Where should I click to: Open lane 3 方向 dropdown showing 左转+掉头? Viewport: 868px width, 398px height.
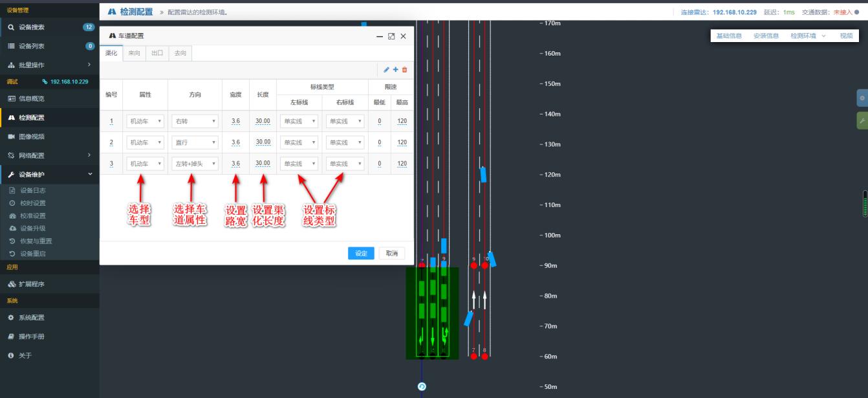[x=195, y=164]
